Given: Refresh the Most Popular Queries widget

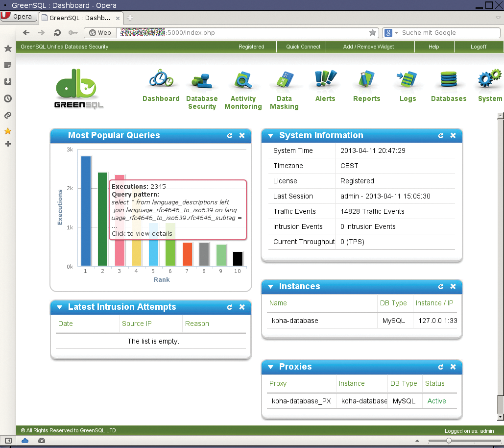Looking at the screenshot, I should pos(230,136).
